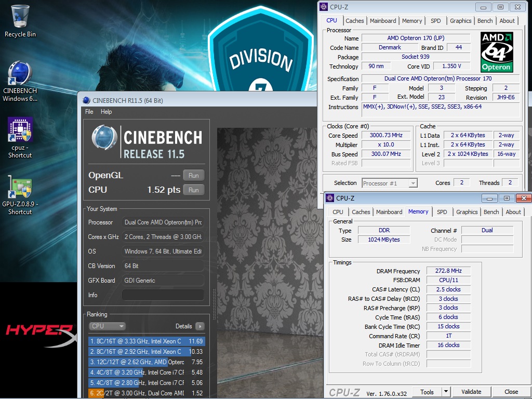Click the DRAM Frequency value '272.8 MHz'
Viewport: 532px width, 399px height.
[448, 271]
